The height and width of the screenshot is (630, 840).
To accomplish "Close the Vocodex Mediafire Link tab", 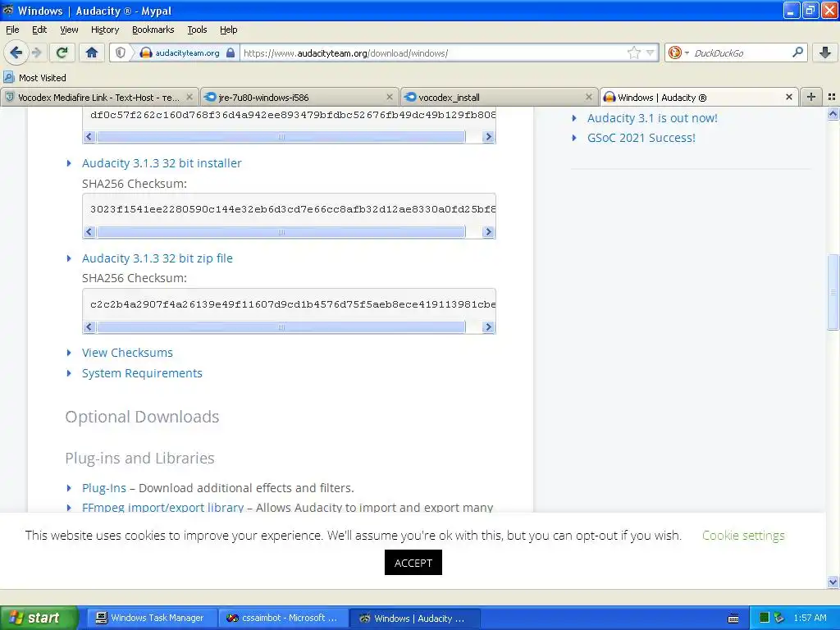I will (189, 97).
